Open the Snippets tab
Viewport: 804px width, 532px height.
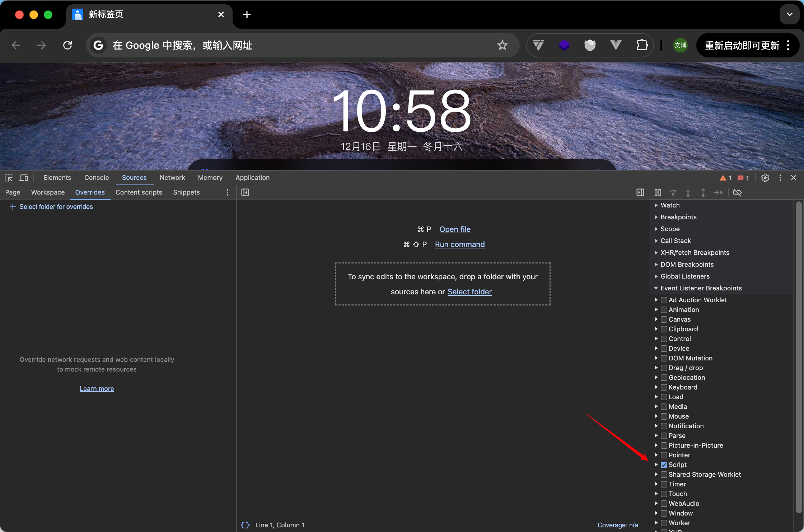click(186, 192)
